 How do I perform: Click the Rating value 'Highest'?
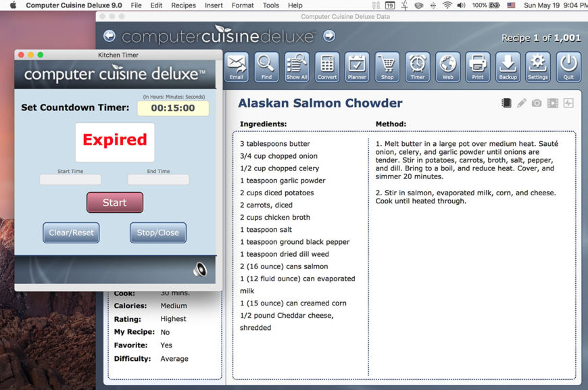coord(173,319)
